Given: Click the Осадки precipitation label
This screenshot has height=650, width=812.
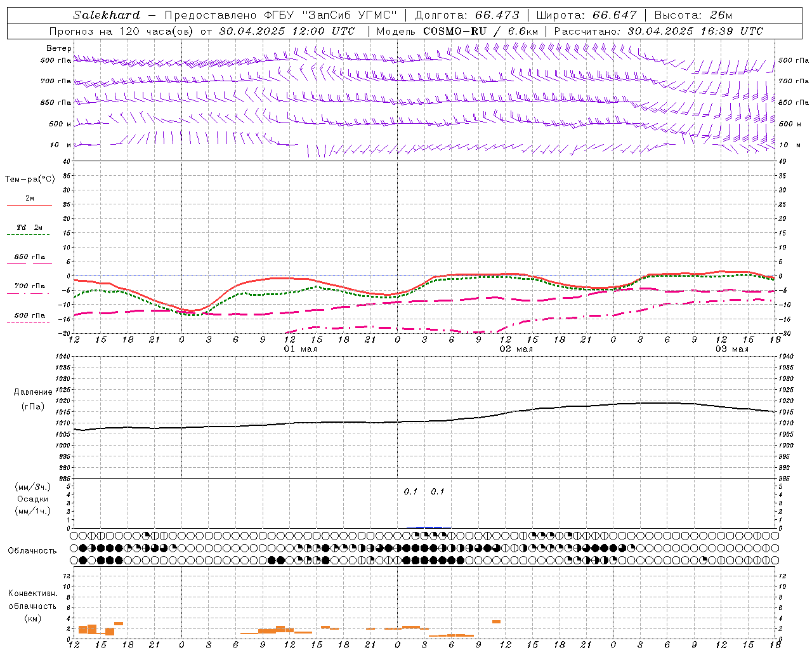Looking at the screenshot, I should point(32,499).
